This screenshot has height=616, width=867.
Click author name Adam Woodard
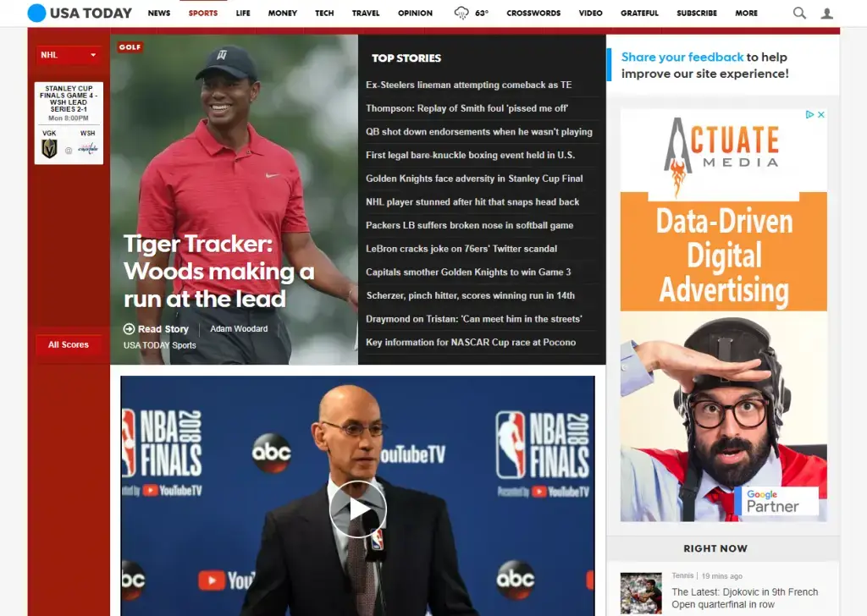[x=239, y=328]
